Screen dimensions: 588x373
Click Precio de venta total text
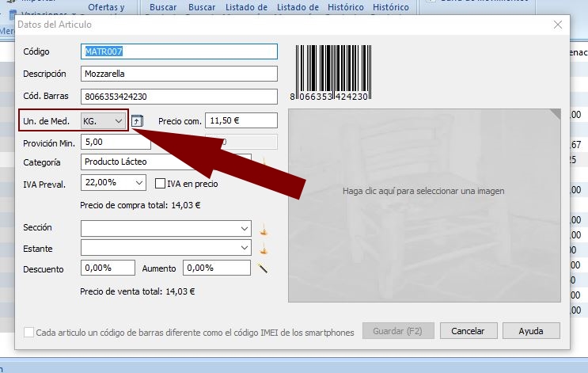137,291
